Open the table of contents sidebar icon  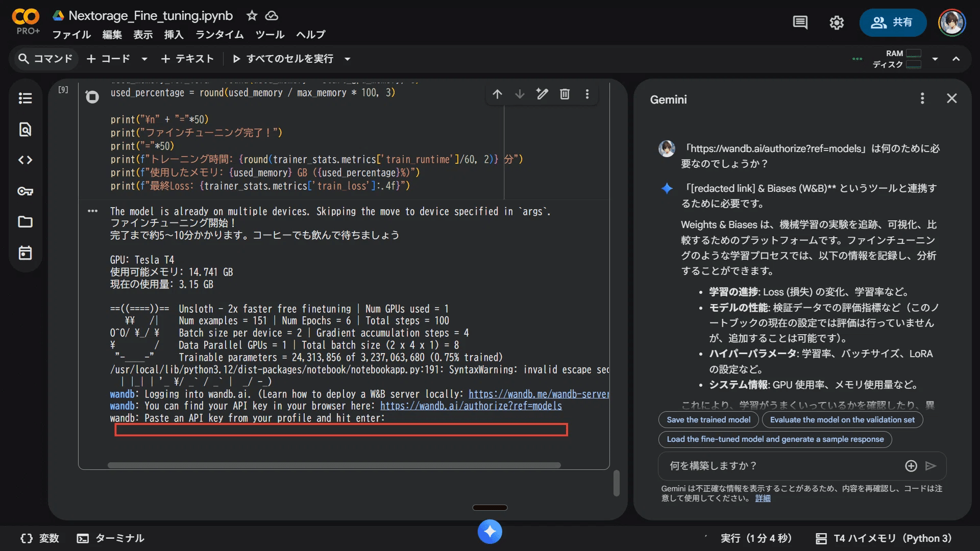tap(25, 98)
